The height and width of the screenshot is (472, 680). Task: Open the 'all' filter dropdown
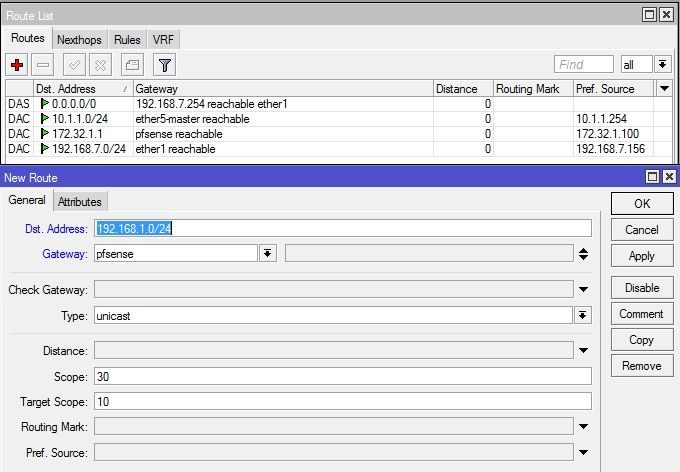(x=662, y=65)
